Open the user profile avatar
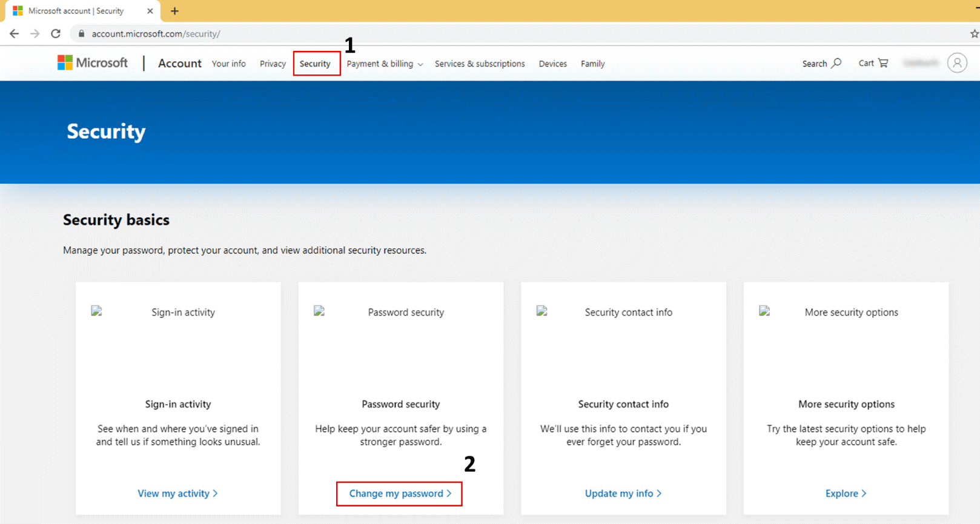Screen dimensions: 980x524 pos(957,63)
